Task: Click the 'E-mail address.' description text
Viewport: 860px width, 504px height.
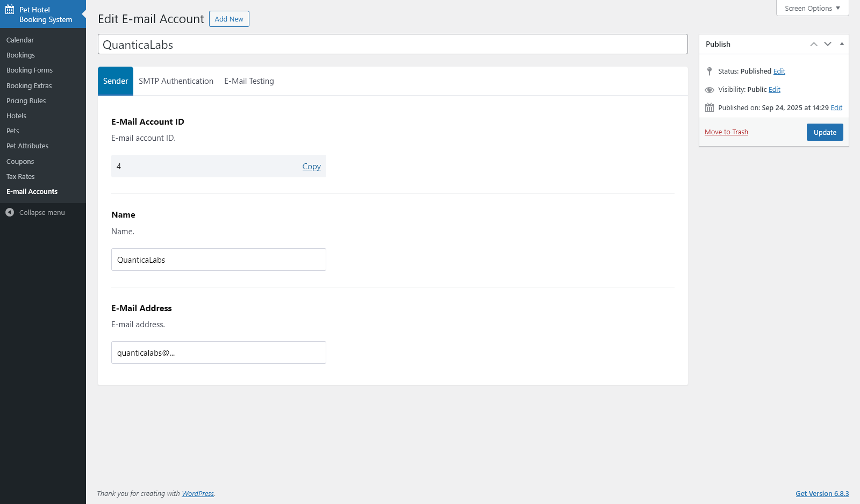Action: [x=138, y=325]
